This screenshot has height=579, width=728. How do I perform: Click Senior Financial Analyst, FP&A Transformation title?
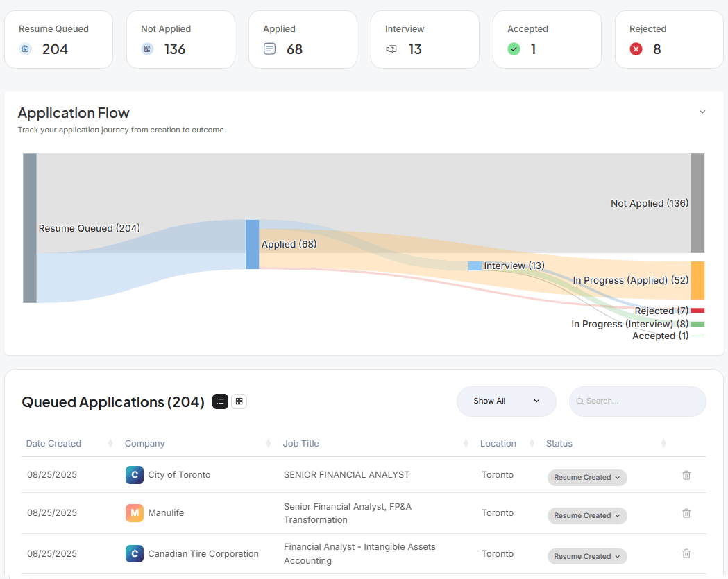pos(348,513)
